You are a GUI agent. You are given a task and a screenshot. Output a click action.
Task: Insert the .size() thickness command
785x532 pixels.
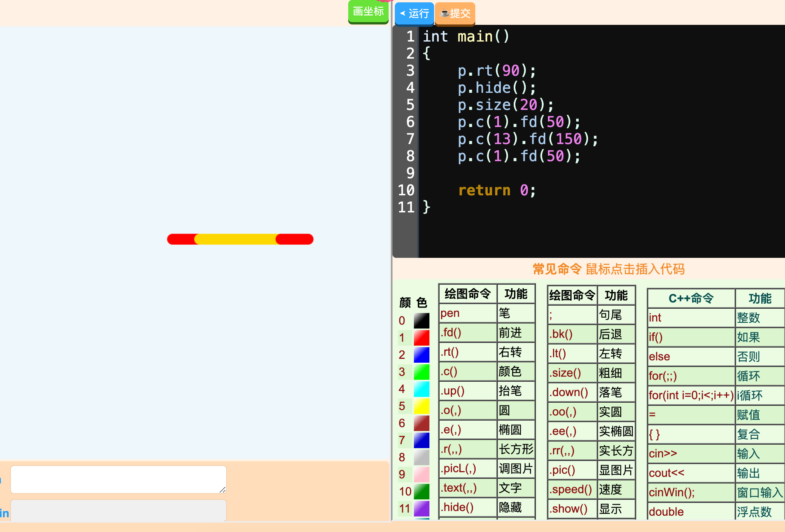565,373
